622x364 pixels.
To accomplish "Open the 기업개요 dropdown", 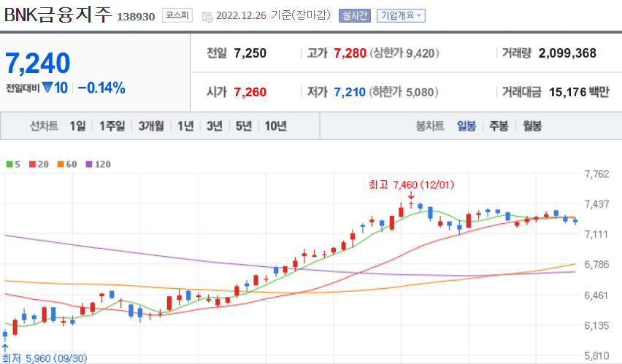I will 401,16.
